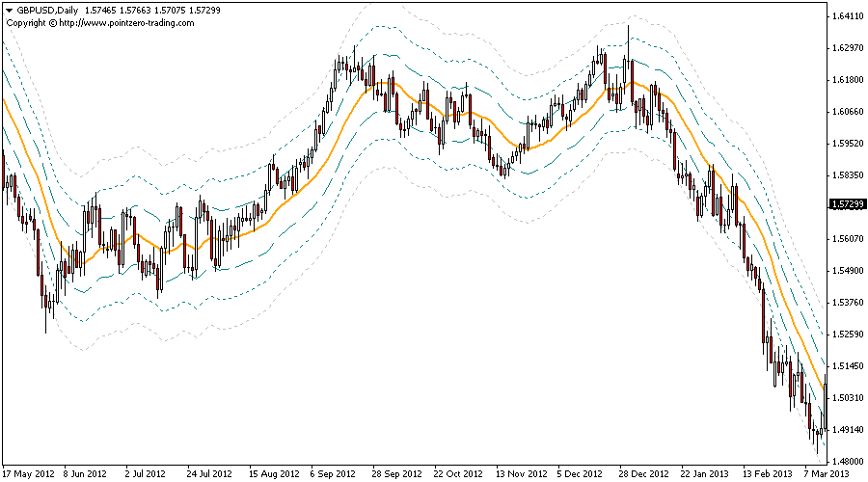This screenshot has height=482, width=868.
Task: Click the highlighted current price tag 1.57299
Action: [846, 205]
